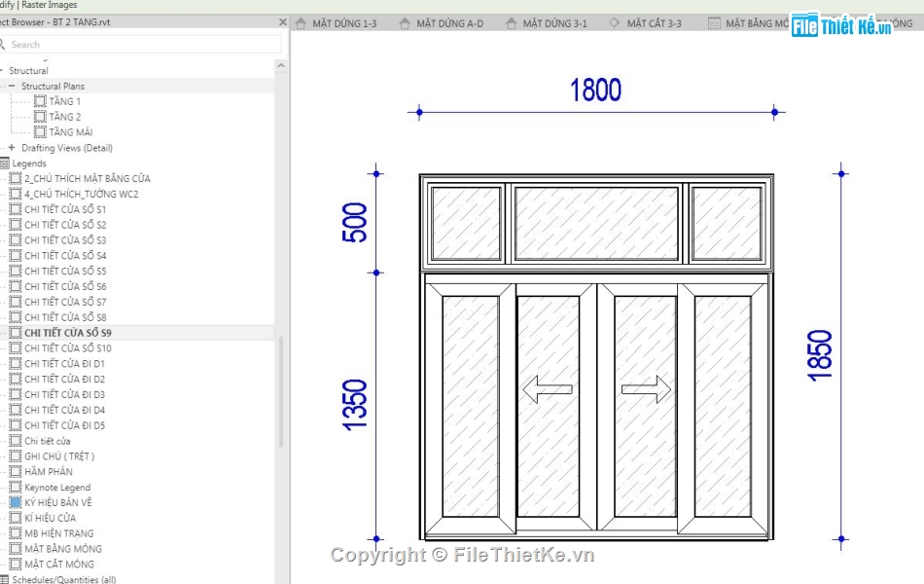924x584 pixels.
Task: Open legend 4_CHÚ THÍCH_TƯỜNG WC2
Action: tap(82, 194)
